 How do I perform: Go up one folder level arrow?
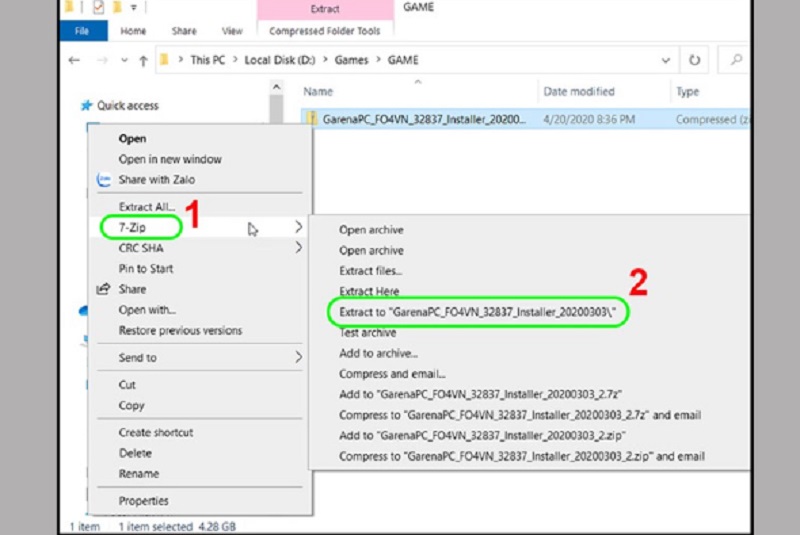143,61
